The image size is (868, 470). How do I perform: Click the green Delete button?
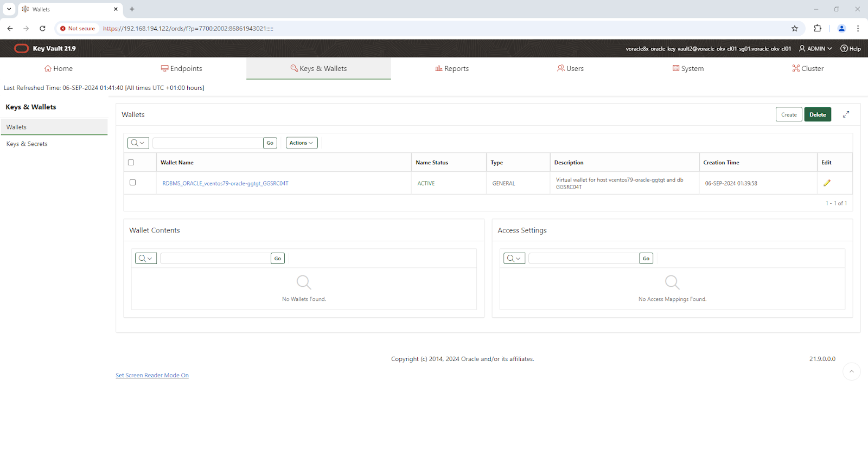tap(818, 114)
